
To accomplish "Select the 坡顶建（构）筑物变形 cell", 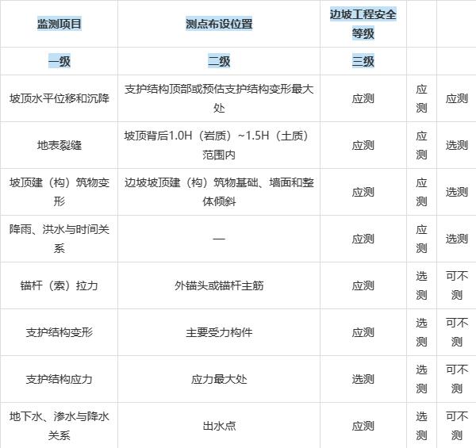I will [x=59, y=192].
